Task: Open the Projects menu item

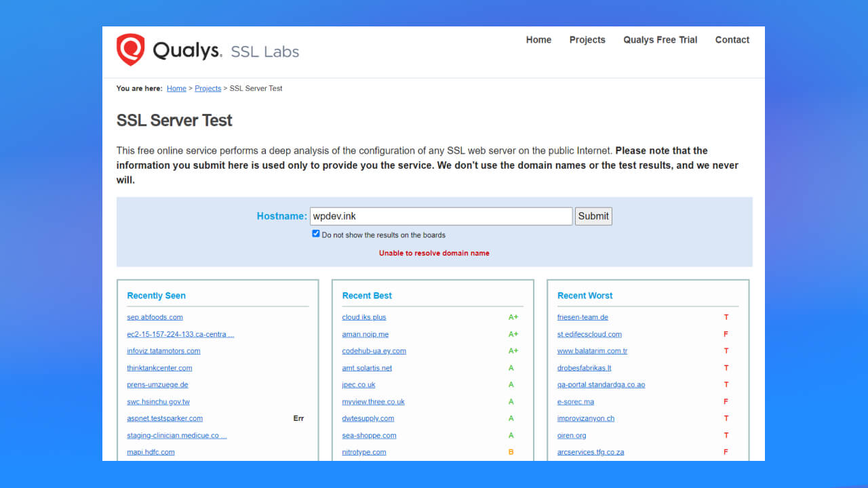Action: click(x=587, y=40)
